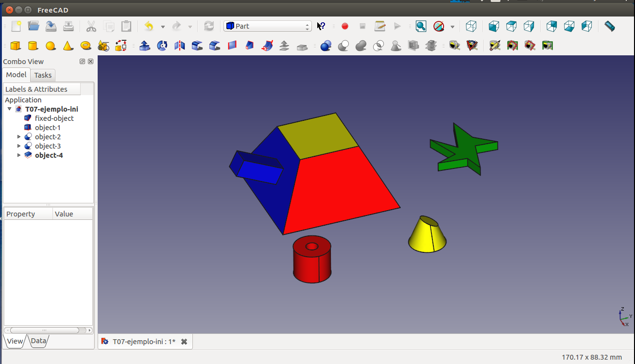This screenshot has height=364, width=635.
Task: Select fixed-object in the model tree
Action: tap(54, 118)
